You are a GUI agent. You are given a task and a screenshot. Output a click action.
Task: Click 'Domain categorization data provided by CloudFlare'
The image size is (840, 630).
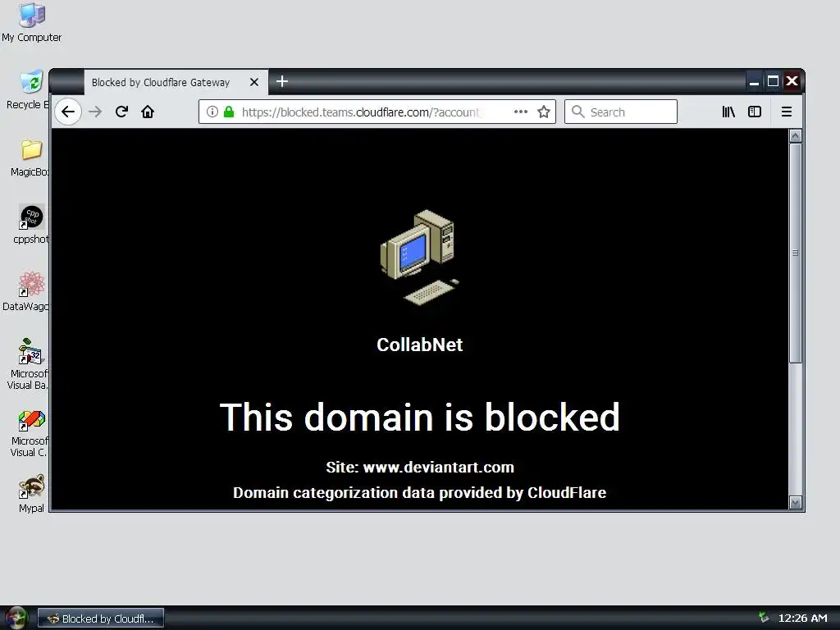coord(419,493)
